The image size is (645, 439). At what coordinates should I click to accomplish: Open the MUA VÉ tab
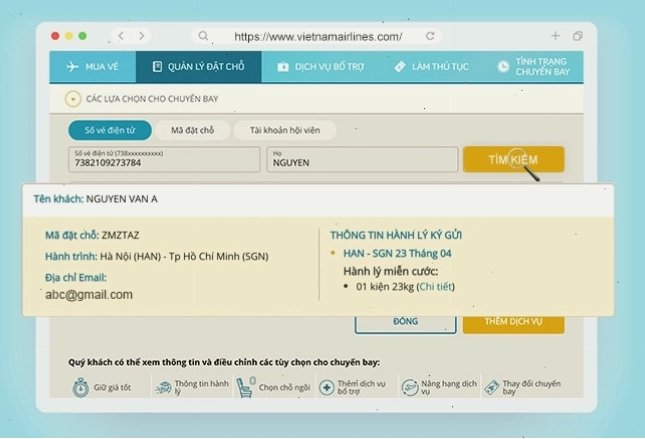pyautogui.click(x=93, y=67)
